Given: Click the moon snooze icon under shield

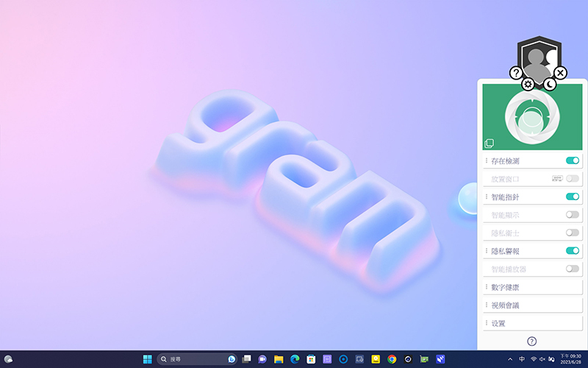Looking at the screenshot, I should (x=550, y=85).
